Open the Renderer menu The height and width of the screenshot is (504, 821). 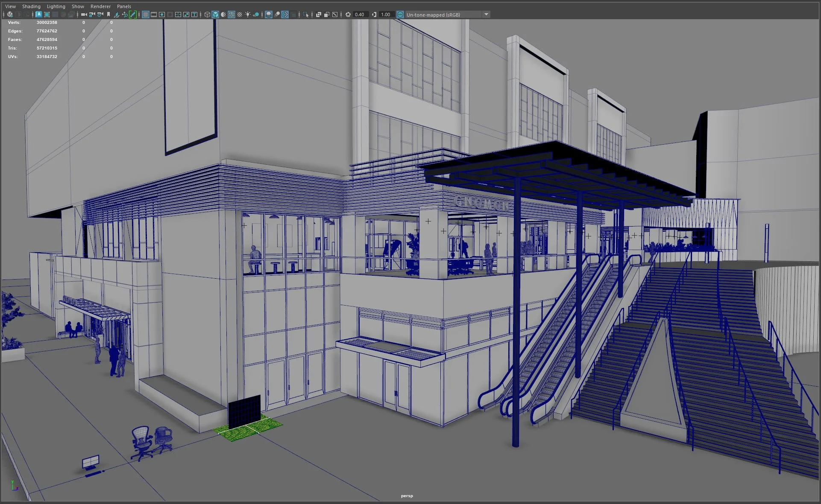tap(100, 6)
